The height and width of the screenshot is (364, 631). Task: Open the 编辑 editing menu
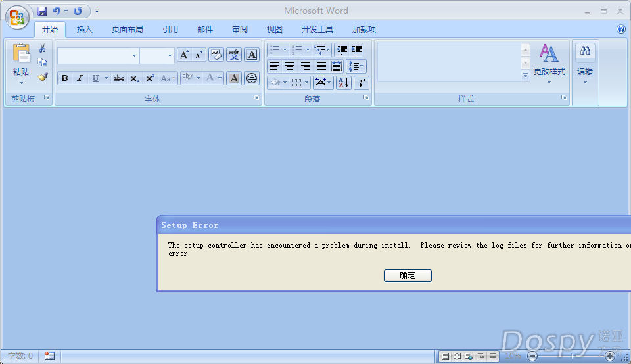click(x=585, y=73)
